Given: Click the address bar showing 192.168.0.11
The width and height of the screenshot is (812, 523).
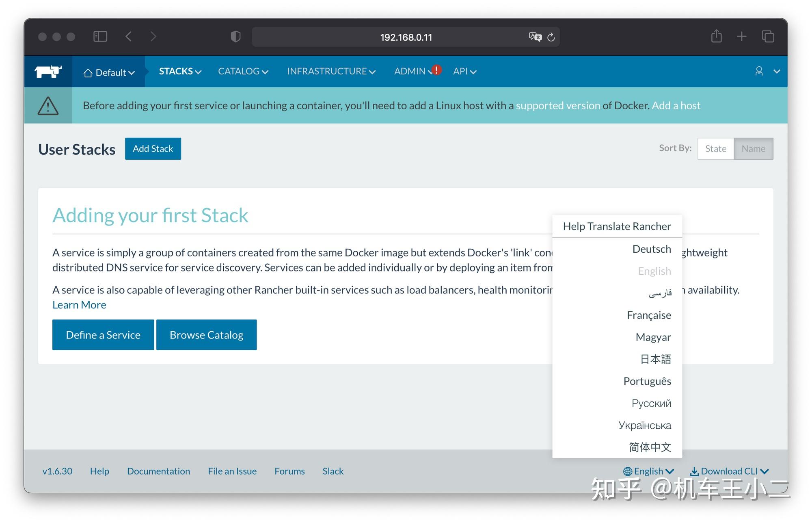Looking at the screenshot, I should [405, 37].
